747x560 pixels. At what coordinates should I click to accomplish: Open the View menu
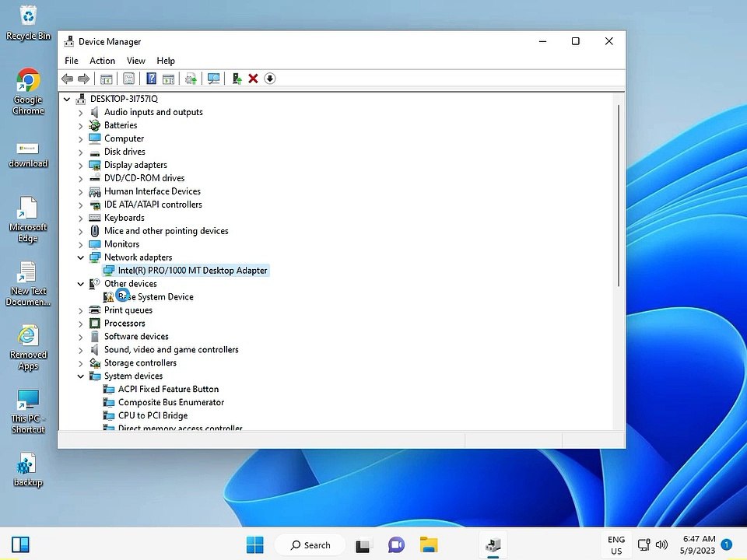(135, 61)
